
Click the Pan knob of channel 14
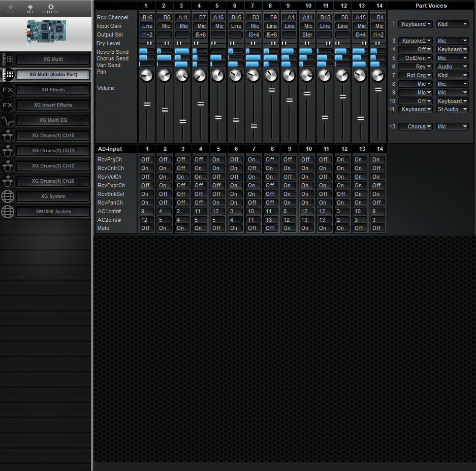(378, 76)
